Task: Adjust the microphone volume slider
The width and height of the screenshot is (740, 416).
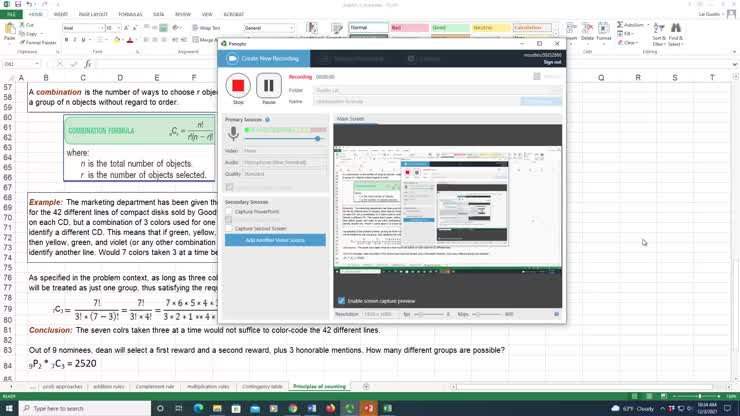Action: (x=318, y=139)
